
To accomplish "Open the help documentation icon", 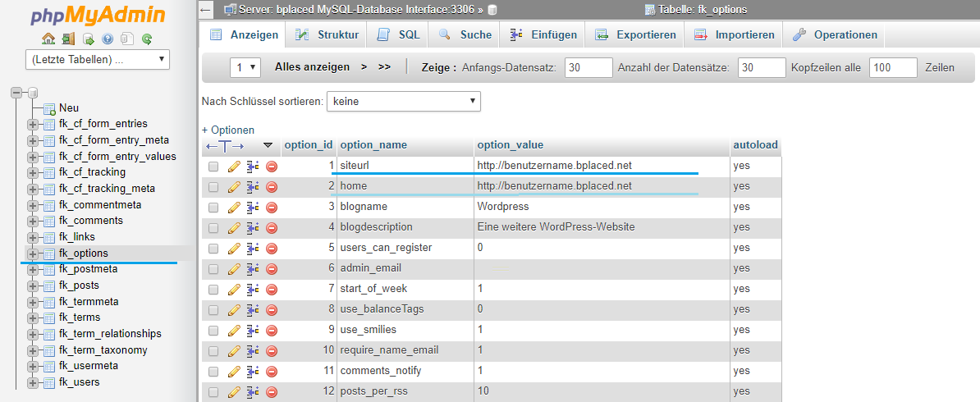I will (x=108, y=39).
